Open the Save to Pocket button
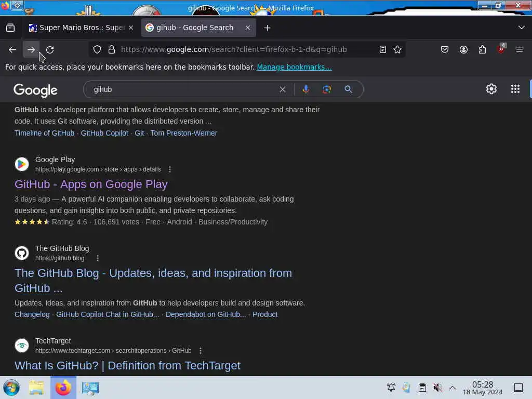 coord(445,49)
